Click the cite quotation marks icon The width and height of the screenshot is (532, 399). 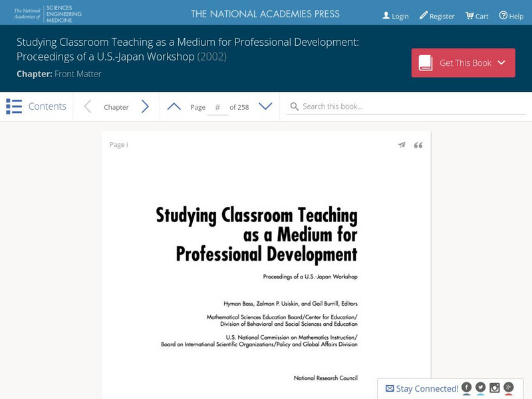click(x=418, y=145)
